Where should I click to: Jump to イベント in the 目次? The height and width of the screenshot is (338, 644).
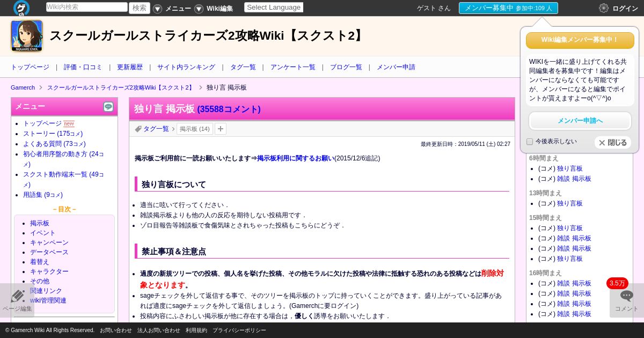[x=43, y=233]
